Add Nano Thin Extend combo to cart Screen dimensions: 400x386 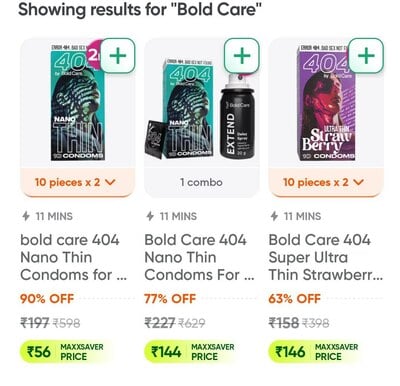click(x=242, y=55)
